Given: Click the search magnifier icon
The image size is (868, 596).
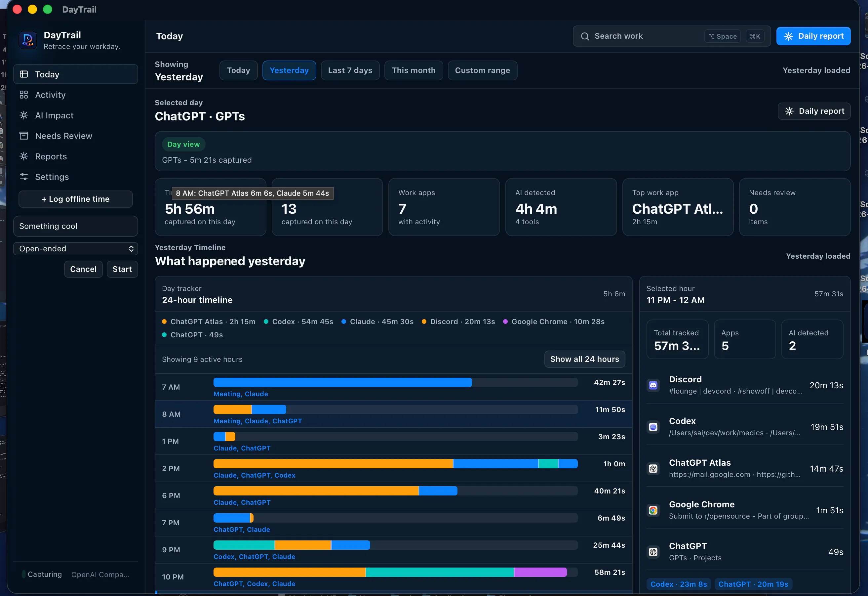Looking at the screenshot, I should point(585,36).
